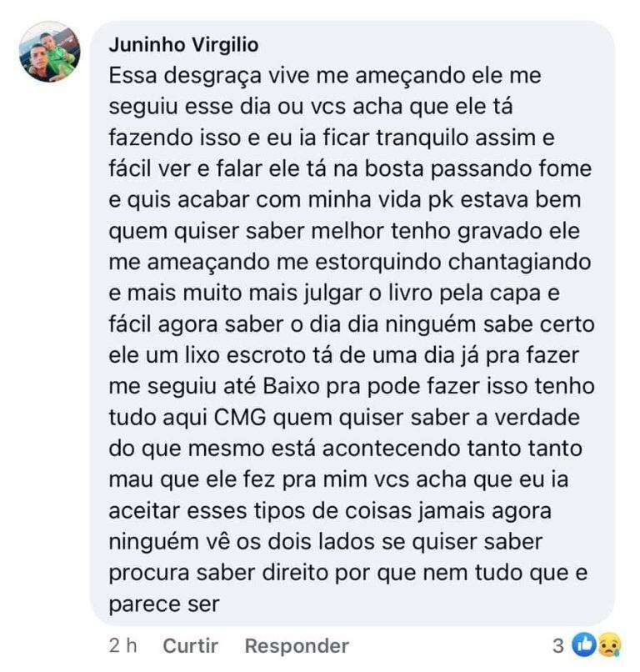Like the comment with "Curtir"

190,644
